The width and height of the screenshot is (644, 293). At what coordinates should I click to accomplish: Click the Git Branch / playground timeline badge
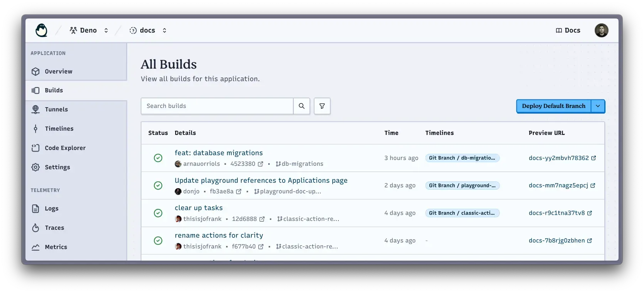click(x=462, y=185)
